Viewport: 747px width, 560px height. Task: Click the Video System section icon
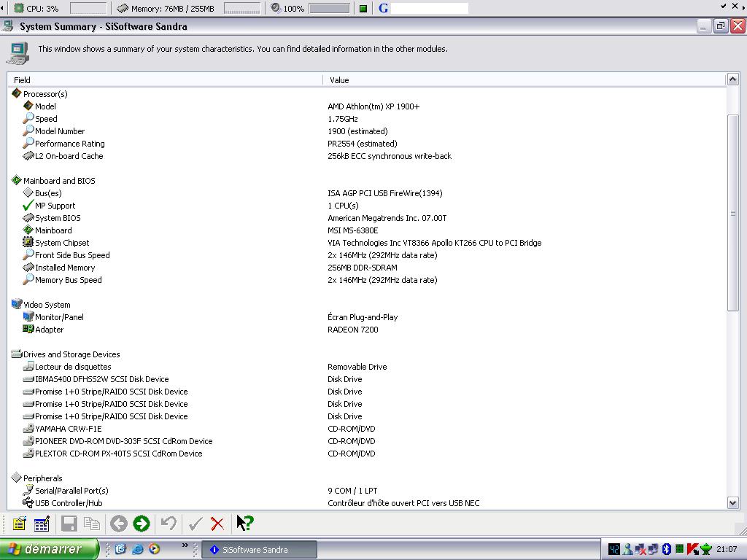[17, 304]
